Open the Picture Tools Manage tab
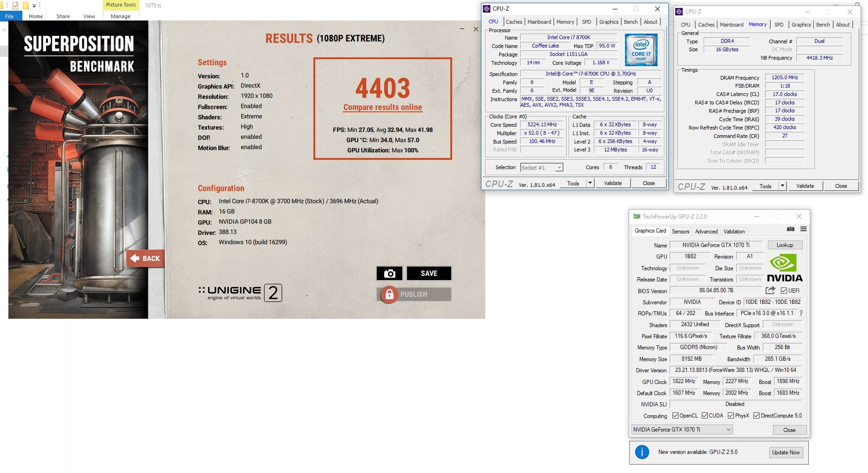The height and width of the screenshot is (473, 868). [121, 16]
